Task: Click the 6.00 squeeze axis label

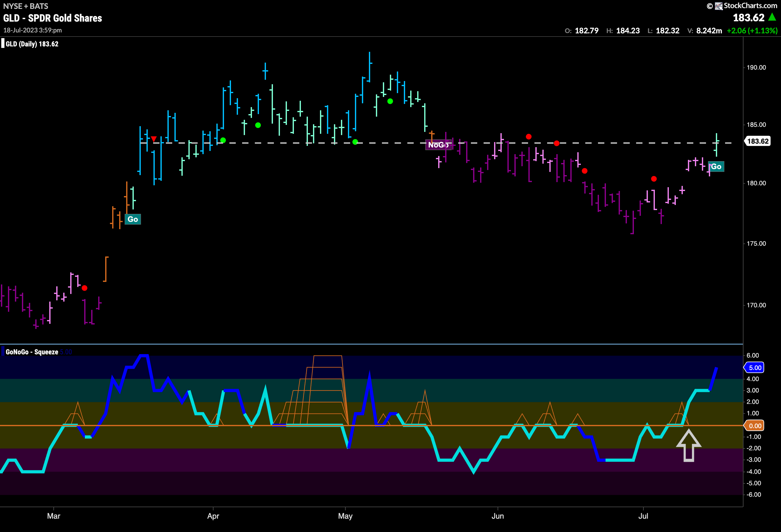Action: coord(752,356)
